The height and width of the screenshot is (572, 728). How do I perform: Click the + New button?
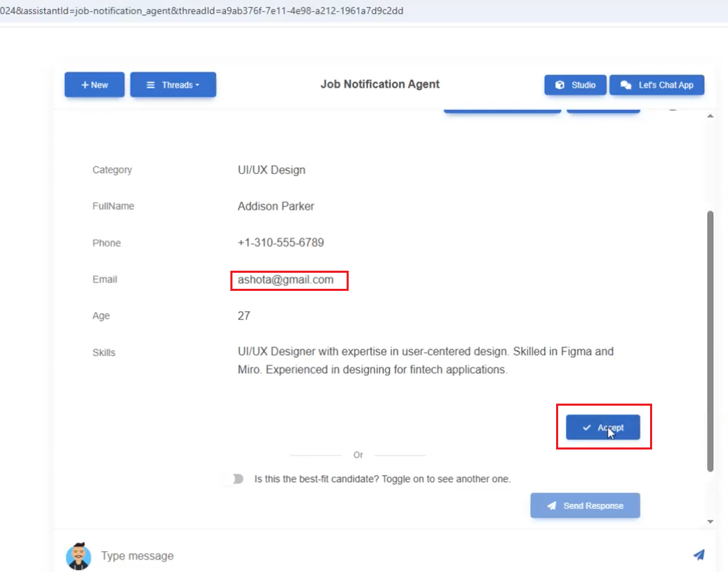(x=94, y=84)
